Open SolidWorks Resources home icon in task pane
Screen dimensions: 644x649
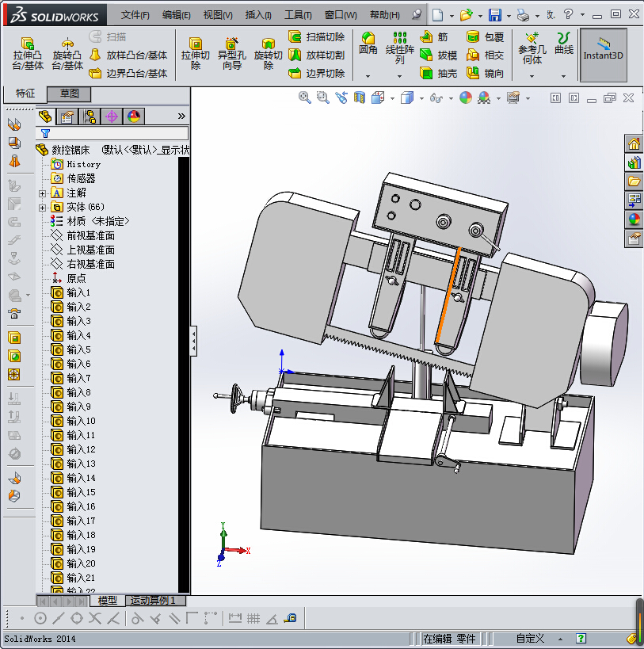634,144
